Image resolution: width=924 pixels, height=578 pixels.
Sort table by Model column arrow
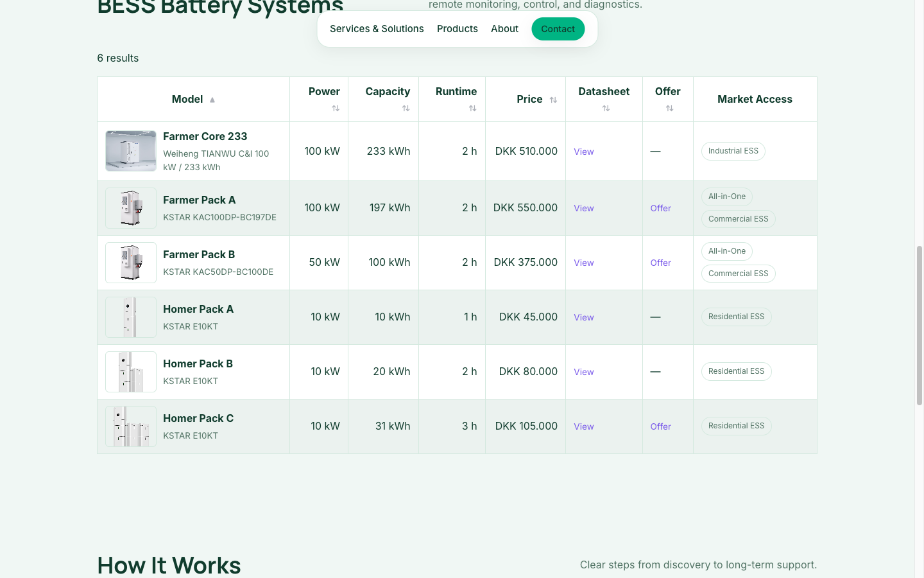[x=212, y=100]
